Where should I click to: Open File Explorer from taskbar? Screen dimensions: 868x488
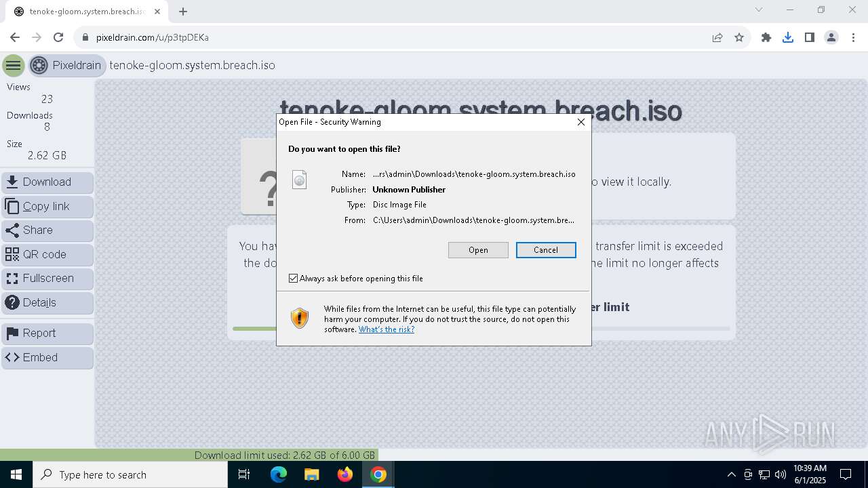click(312, 474)
